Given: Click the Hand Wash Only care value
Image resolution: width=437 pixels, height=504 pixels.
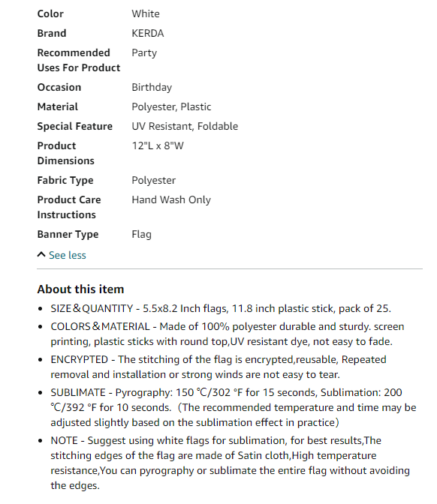Looking at the screenshot, I should [171, 199].
